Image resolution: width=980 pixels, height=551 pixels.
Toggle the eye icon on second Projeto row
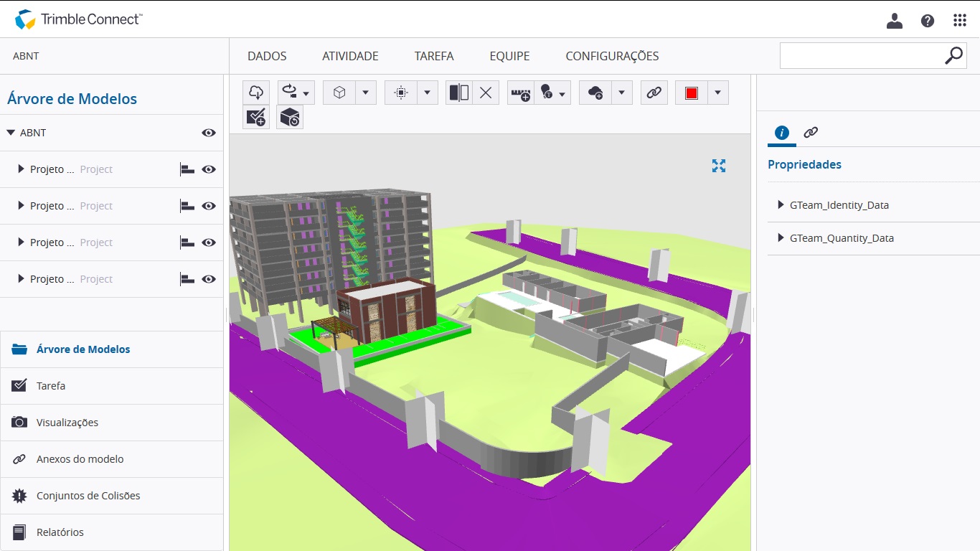click(209, 206)
